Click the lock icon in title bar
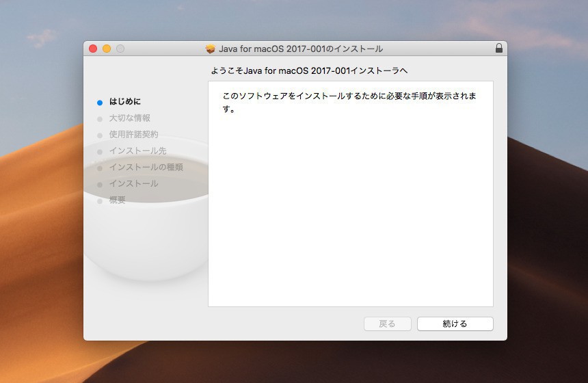This screenshot has height=383, width=588. (498, 48)
